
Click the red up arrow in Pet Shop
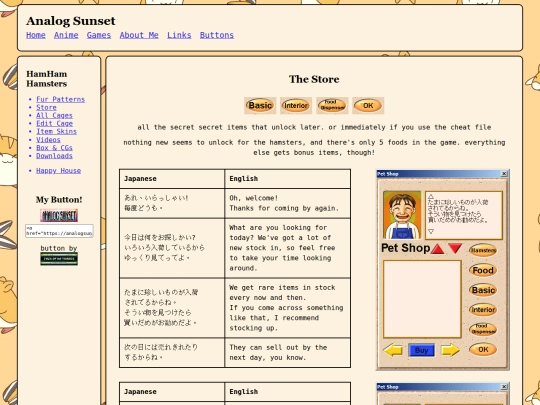click(437, 249)
